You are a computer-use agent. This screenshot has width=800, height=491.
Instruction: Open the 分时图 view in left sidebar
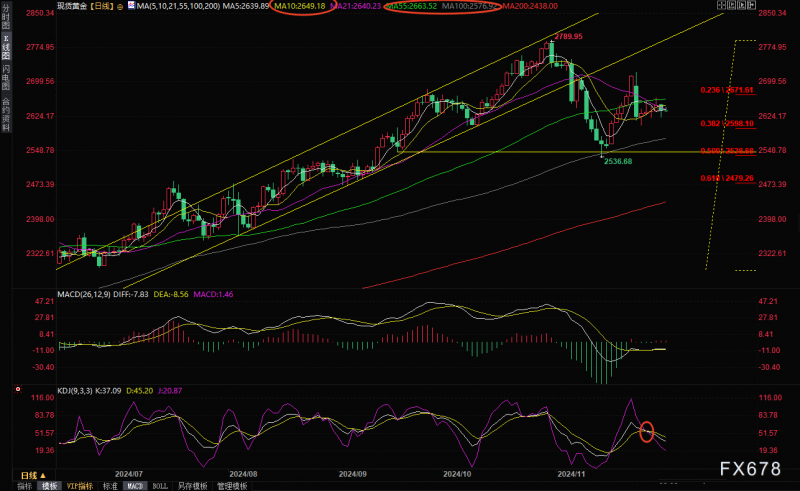[6, 16]
